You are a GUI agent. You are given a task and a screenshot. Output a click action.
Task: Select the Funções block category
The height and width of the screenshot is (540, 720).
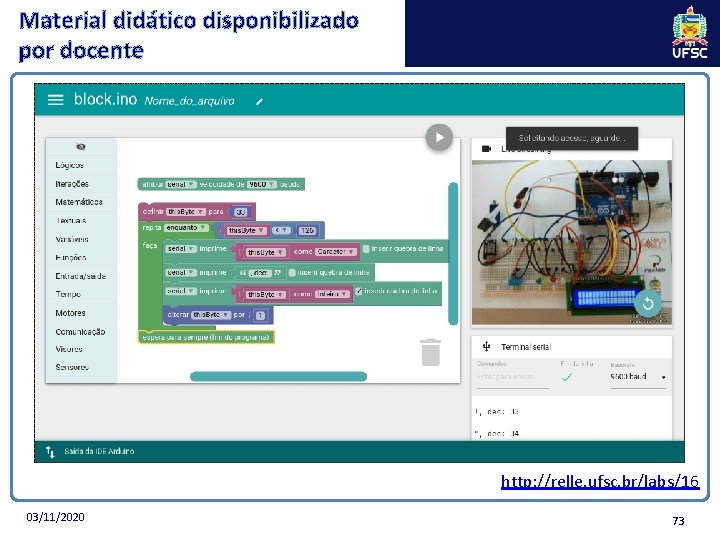(71, 258)
